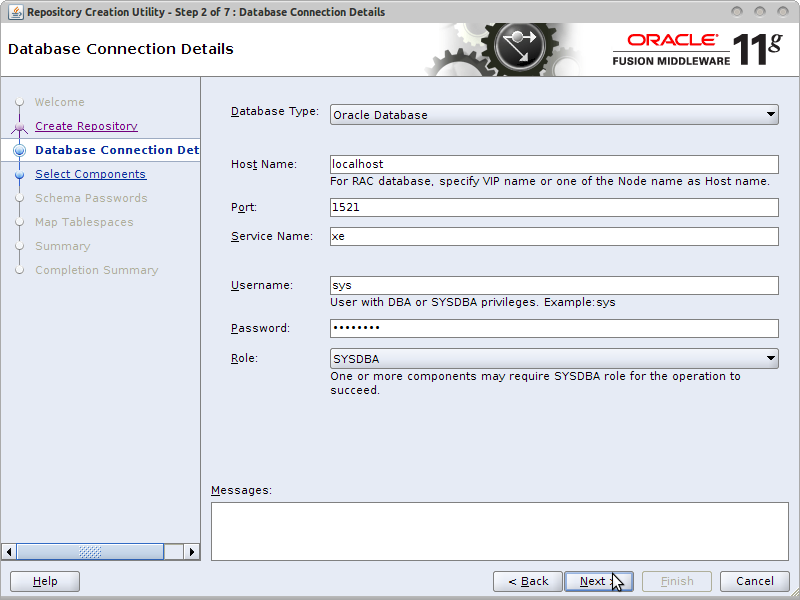Click the Next button
The width and height of the screenshot is (800, 600).
[599, 581]
